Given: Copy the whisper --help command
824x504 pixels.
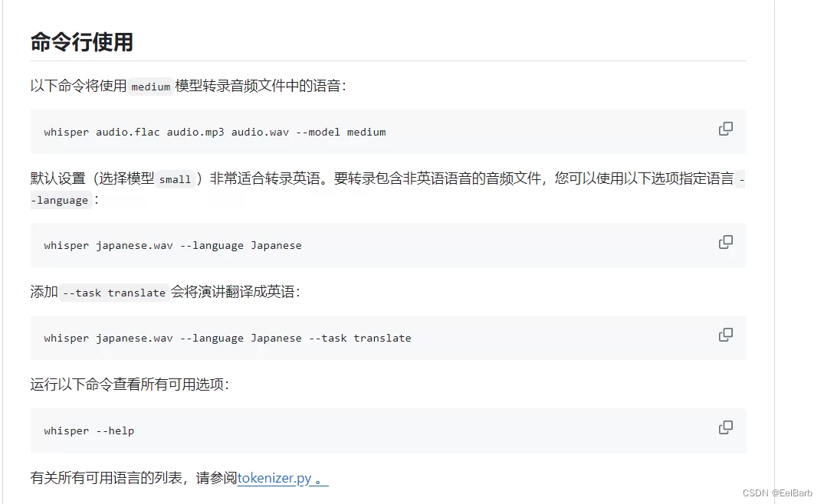Looking at the screenshot, I should pyautogui.click(x=725, y=427).
